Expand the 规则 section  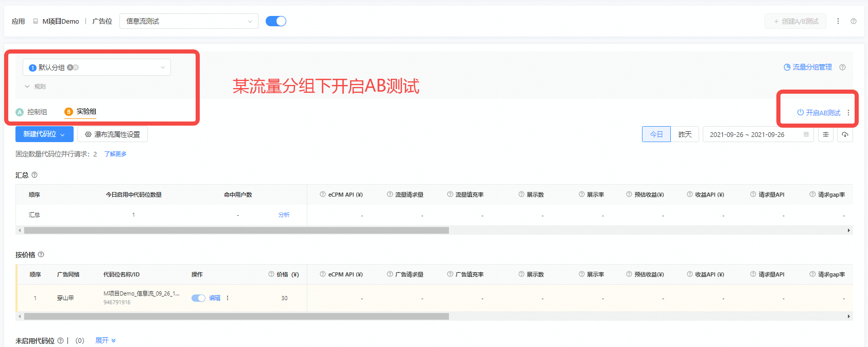pyautogui.click(x=35, y=86)
